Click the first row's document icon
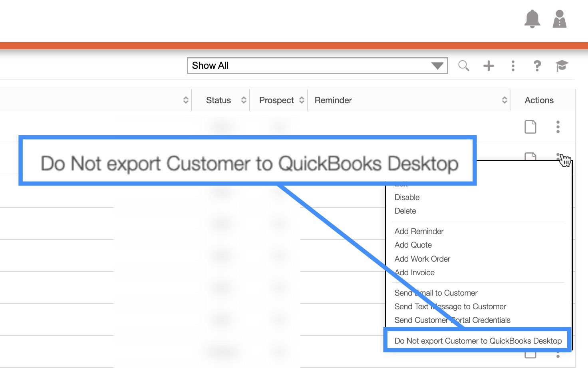The height and width of the screenshot is (368, 588). [530, 127]
